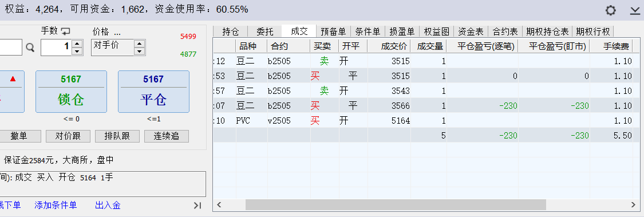This screenshot has width=644, height=217.
Task: Lower price using the 对手价 down arrow
Action: click(x=140, y=52)
